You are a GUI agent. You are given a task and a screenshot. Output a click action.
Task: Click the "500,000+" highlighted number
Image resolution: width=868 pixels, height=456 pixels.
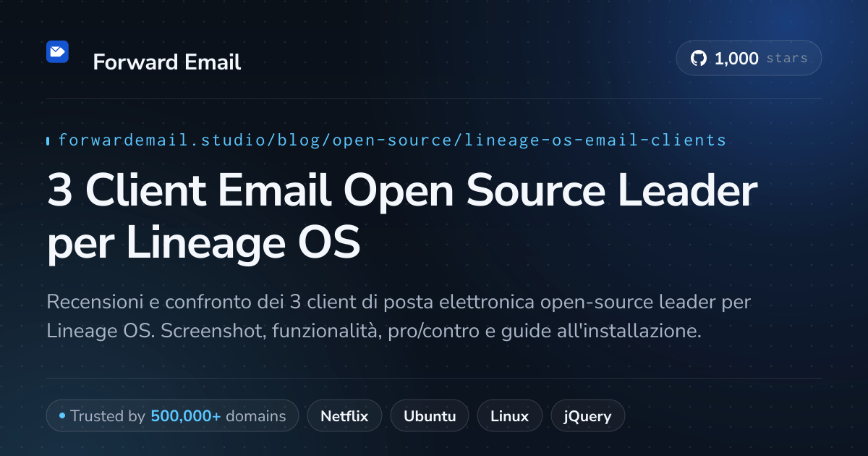click(186, 416)
